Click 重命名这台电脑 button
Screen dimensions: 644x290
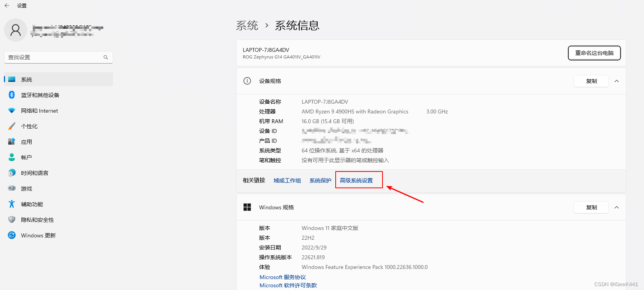click(594, 53)
